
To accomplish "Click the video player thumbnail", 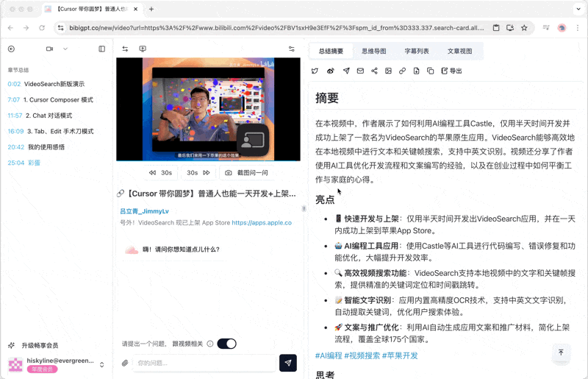I will (x=208, y=109).
